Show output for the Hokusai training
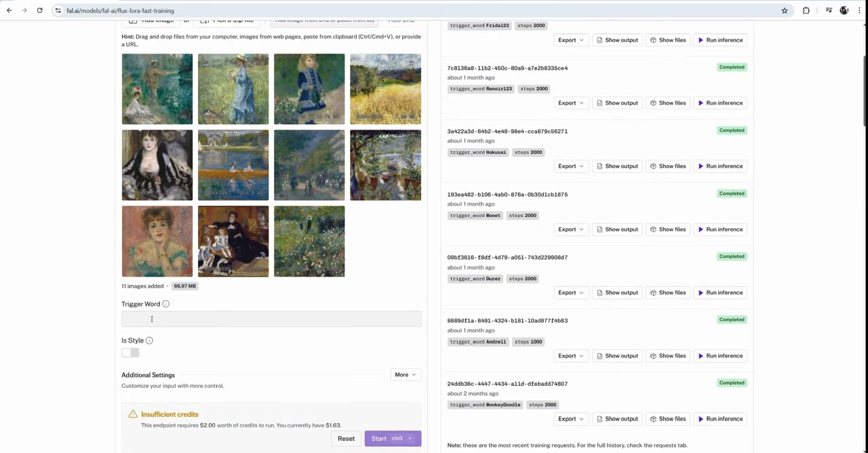 click(x=617, y=166)
